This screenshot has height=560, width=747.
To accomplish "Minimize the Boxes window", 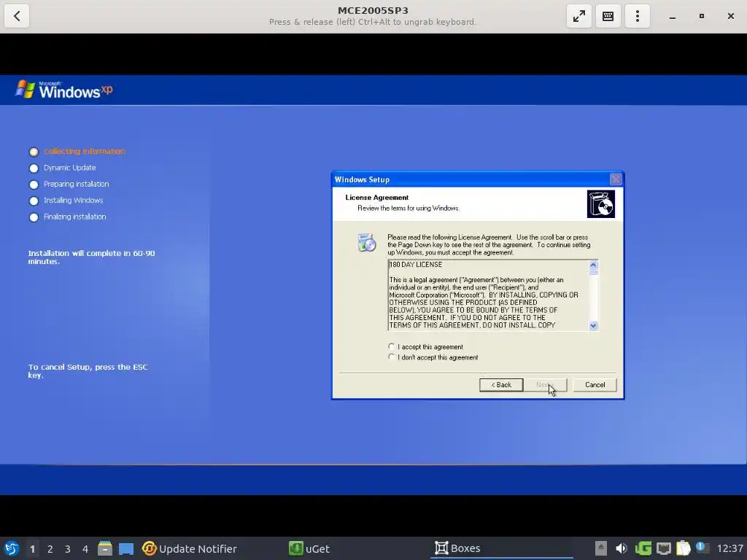I will pos(672,16).
